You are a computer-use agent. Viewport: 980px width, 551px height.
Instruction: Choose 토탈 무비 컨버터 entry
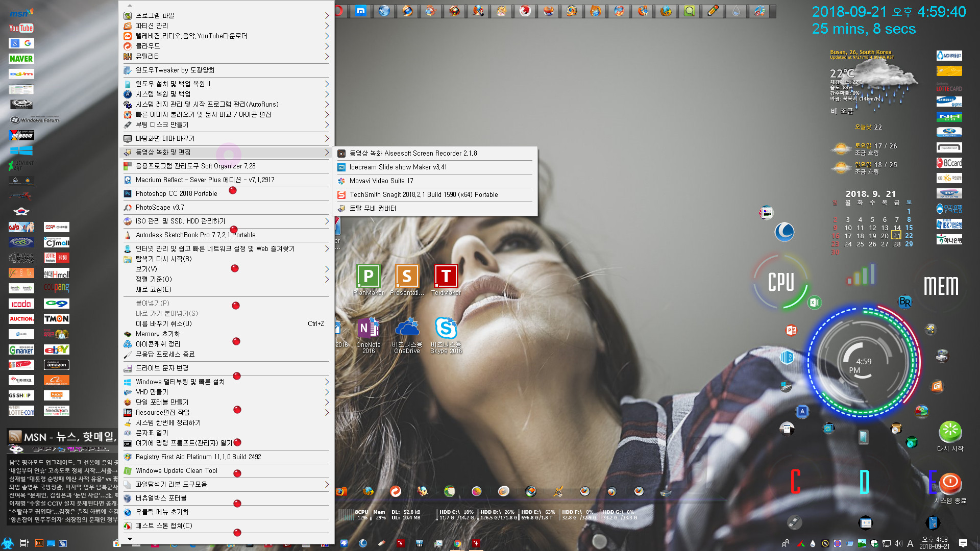tap(435, 208)
